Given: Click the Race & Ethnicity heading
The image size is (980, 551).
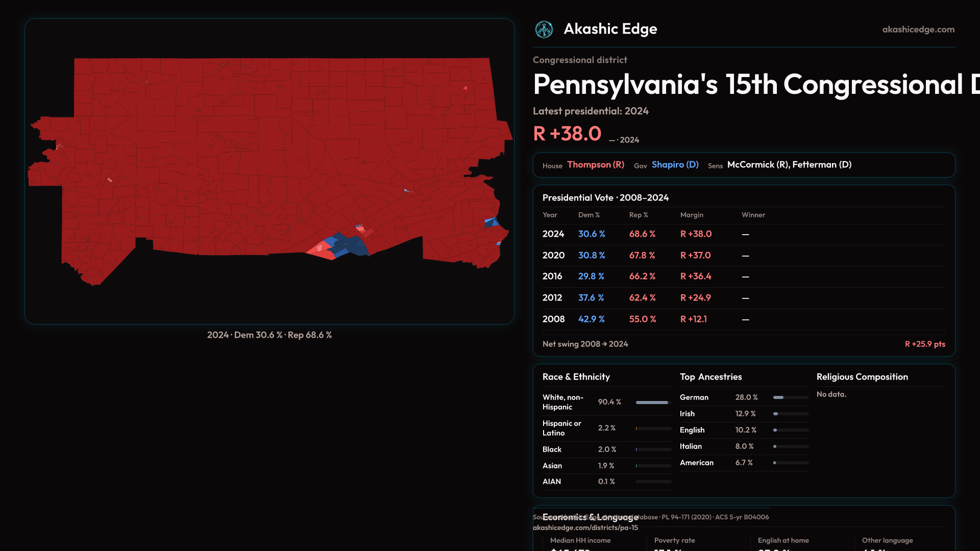Looking at the screenshot, I should [x=576, y=377].
